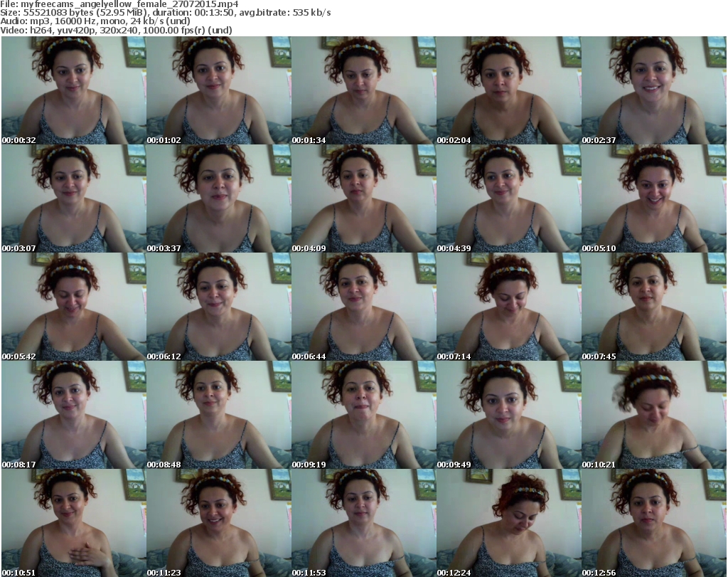
Task: Select the thumbnail stamped 00:06:44
Action: [x=363, y=307]
